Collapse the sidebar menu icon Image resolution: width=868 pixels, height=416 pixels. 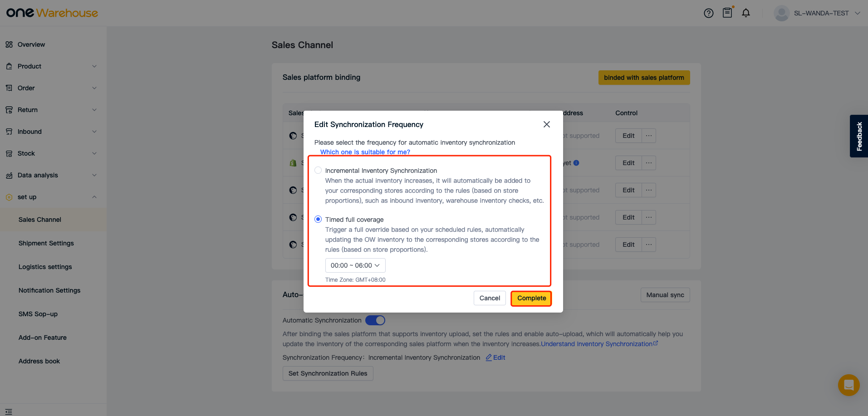coord(9,411)
